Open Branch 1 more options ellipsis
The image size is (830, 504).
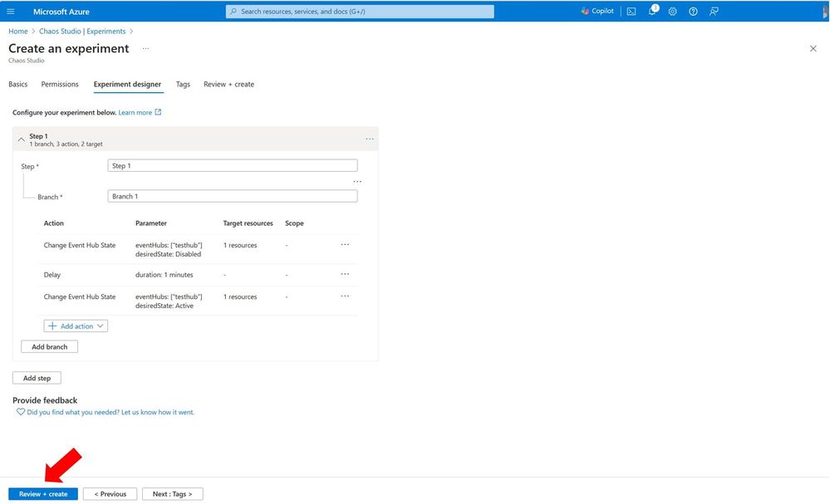[357, 181]
